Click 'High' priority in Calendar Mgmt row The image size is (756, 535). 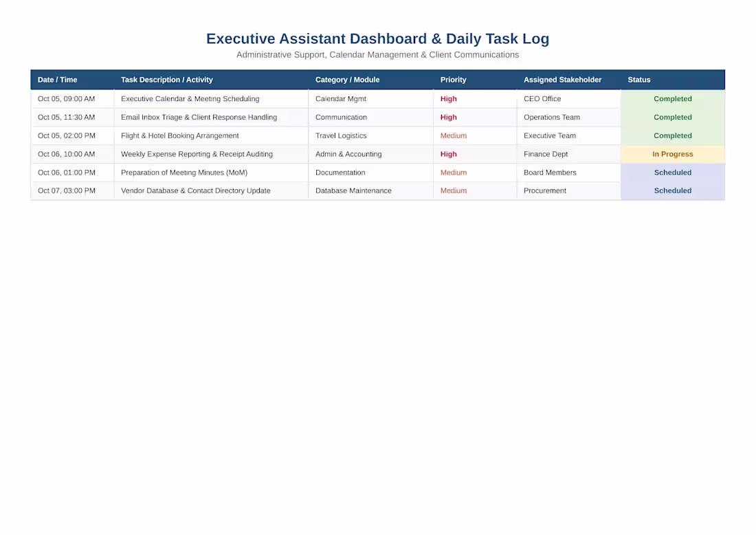click(448, 99)
